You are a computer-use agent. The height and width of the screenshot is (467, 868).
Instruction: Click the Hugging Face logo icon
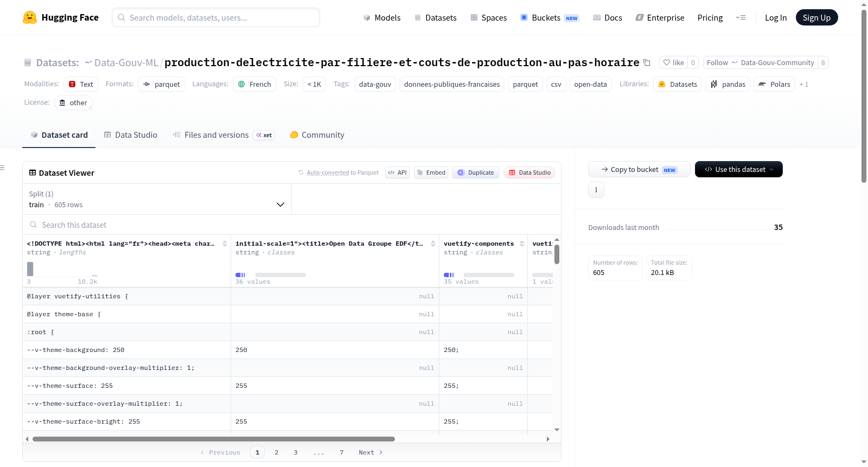[30, 17]
